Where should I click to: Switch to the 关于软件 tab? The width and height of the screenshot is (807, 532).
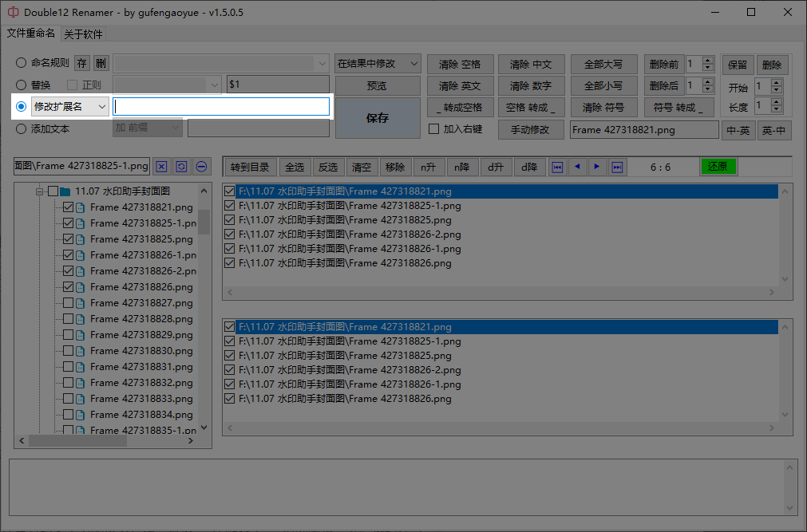pyautogui.click(x=83, y=34)
